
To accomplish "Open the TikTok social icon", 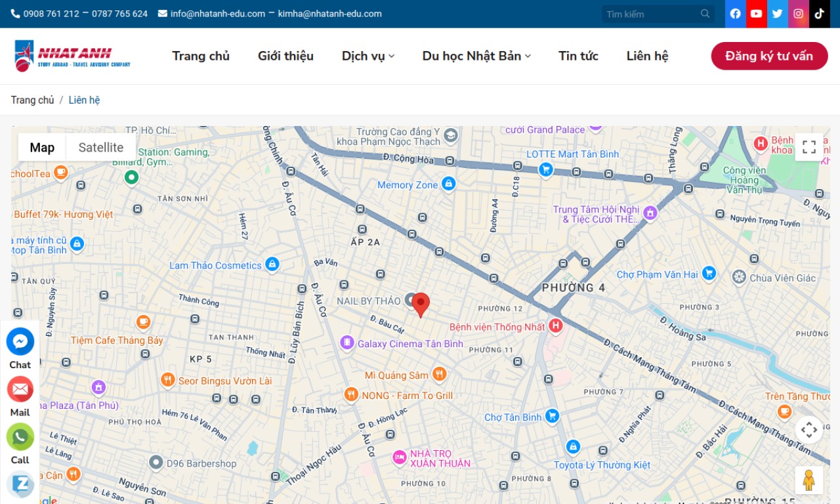I will 820,14.
